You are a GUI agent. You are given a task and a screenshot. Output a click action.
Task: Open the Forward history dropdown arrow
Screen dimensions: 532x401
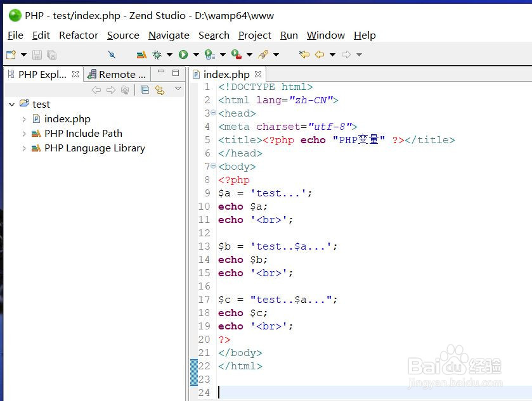point(360,54)
